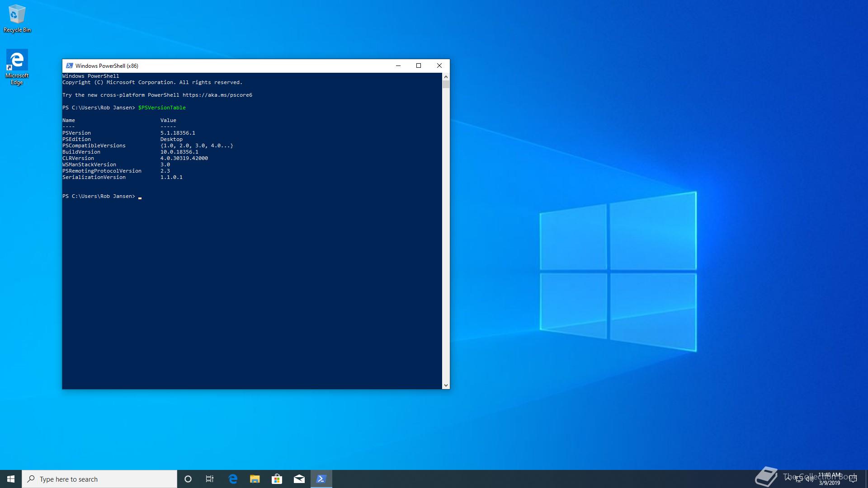
Task: Click the taskbar search box
Action: coord(99,479)
